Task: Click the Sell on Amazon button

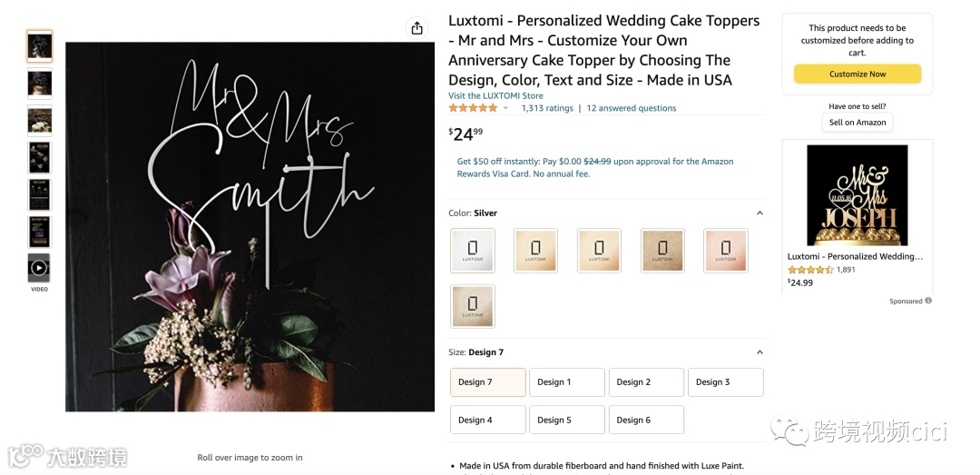Action: 857,123
